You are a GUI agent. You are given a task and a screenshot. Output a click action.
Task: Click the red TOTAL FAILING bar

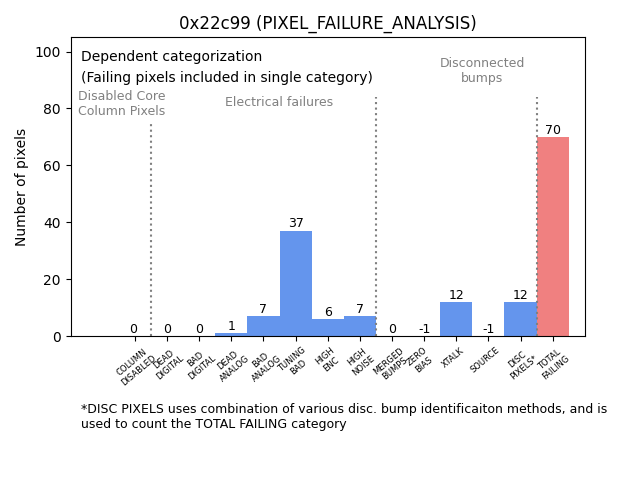553,237
